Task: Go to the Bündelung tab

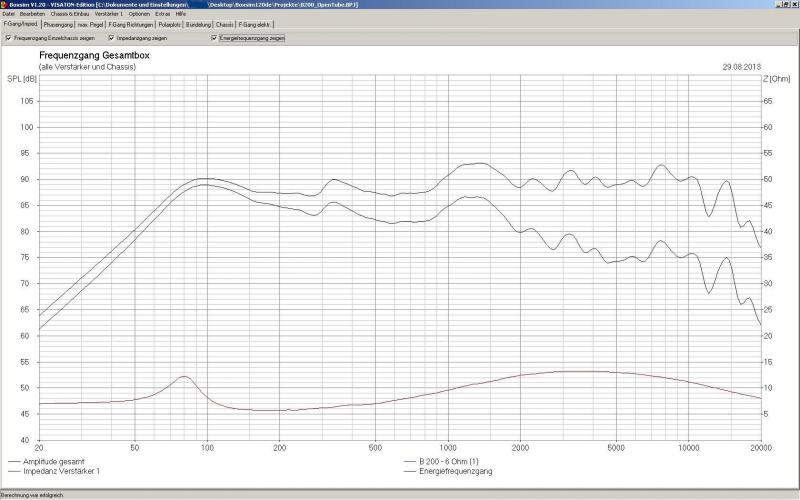Action: pyautogui.click(x=199, y=24)
